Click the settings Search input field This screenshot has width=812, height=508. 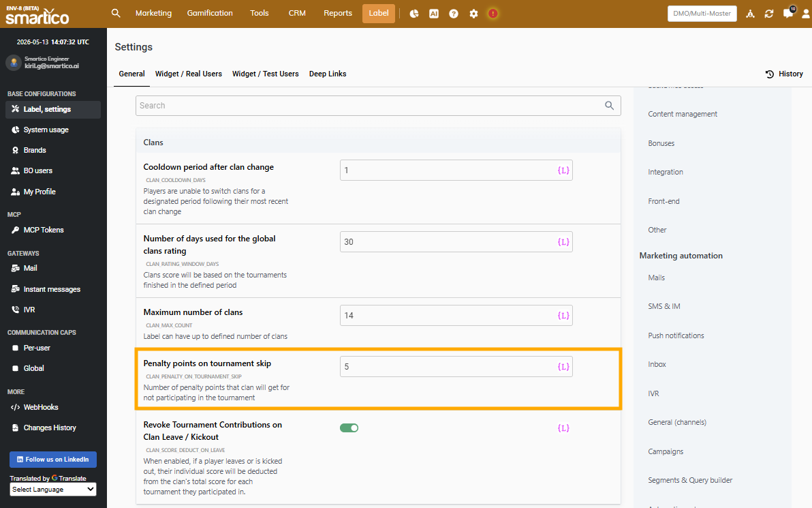[378, 106]
